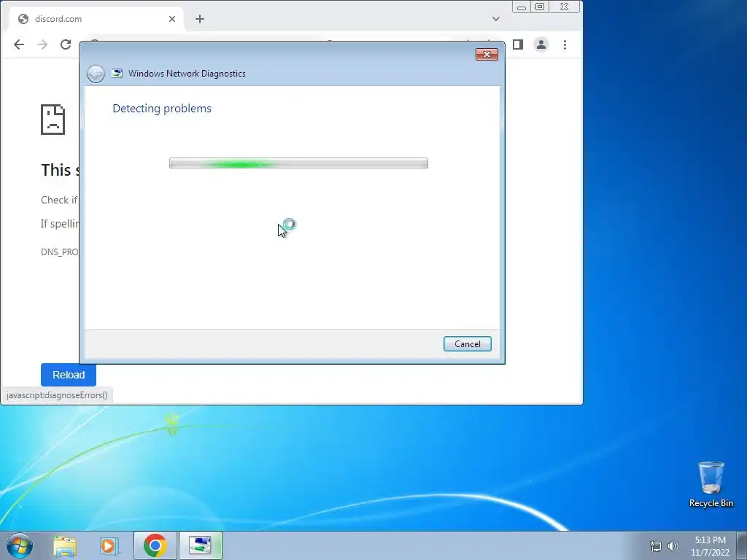Open Chrome tab search dropdown

coord(496,19)
